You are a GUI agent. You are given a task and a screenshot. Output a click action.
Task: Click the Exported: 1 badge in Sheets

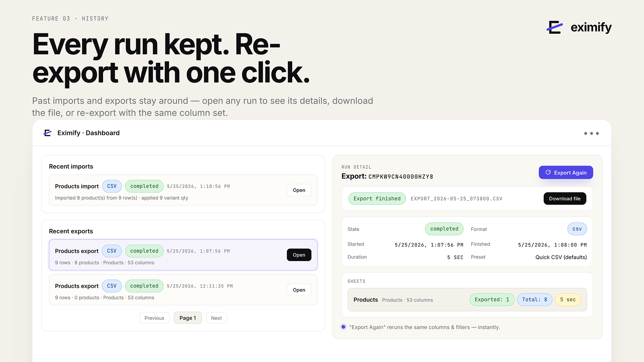(x=492, y=300)
